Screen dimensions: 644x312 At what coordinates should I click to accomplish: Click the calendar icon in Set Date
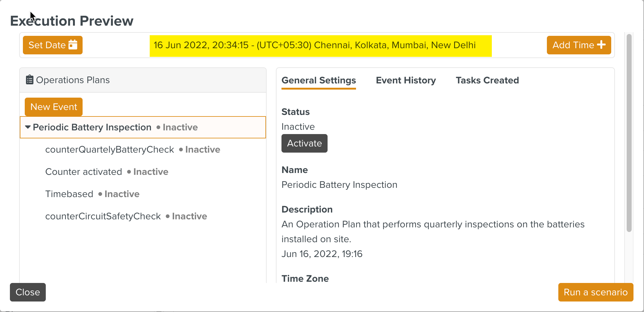pos(73,45)
